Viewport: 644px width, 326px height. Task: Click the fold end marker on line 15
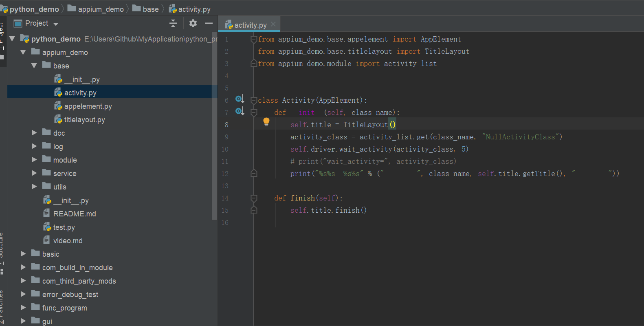(254, 210)
